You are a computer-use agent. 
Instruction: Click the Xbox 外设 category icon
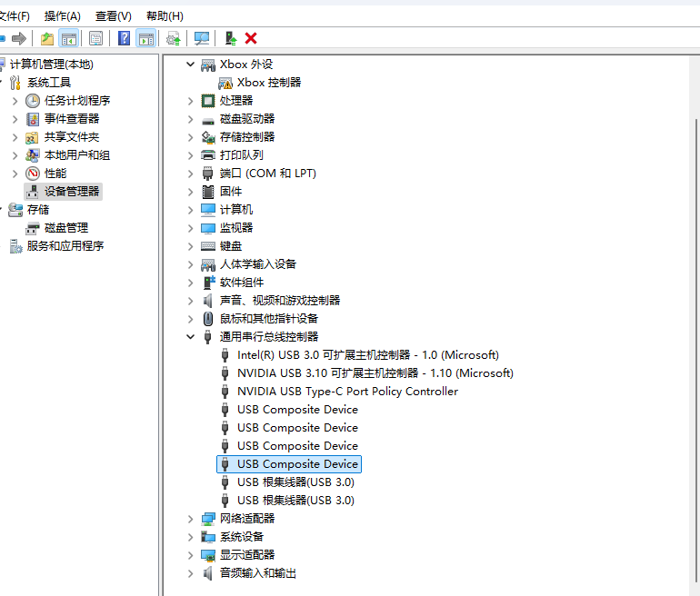coord(208,65)
